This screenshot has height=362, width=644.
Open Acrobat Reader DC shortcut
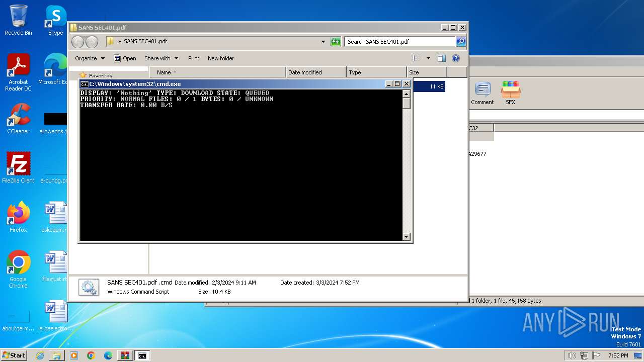(18, 72)
